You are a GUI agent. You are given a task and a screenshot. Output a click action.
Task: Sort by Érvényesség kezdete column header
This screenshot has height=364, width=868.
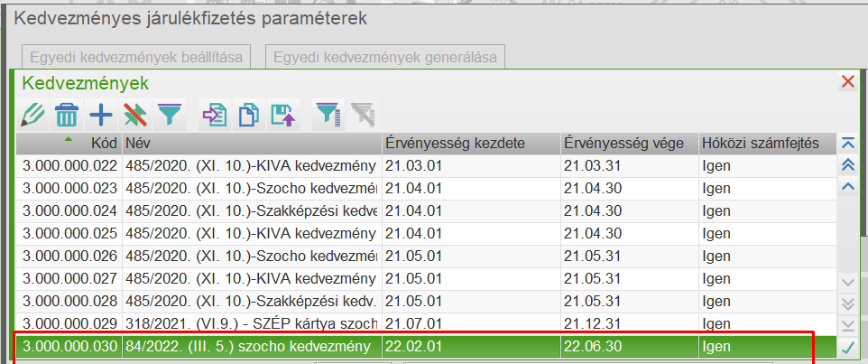tap(471, 144)
